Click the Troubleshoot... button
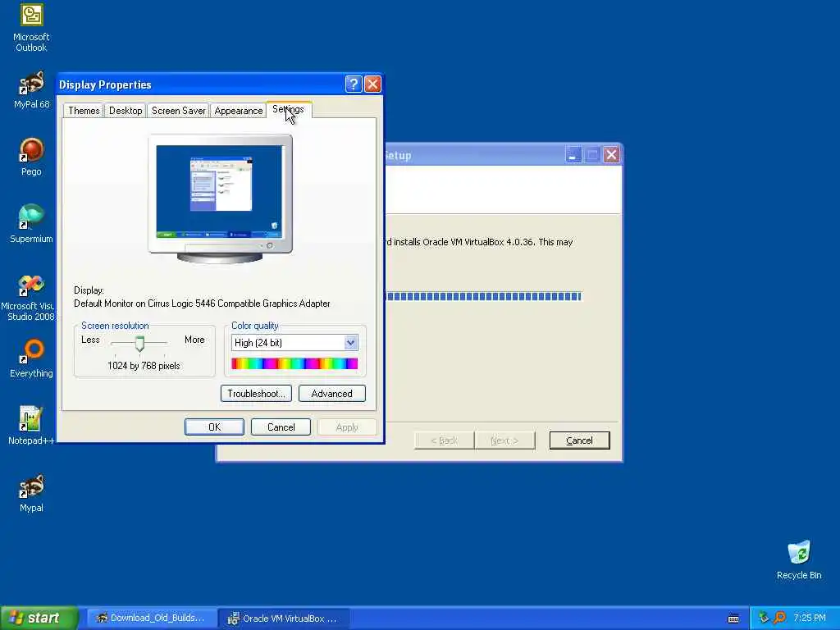The image size is (840, 630). tap(256, 394)
